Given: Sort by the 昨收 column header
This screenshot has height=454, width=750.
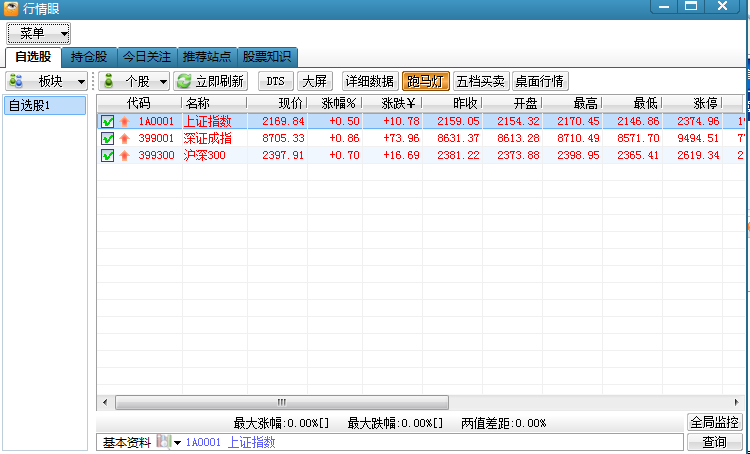Looking at the screenshot, I should coord(452,103).
